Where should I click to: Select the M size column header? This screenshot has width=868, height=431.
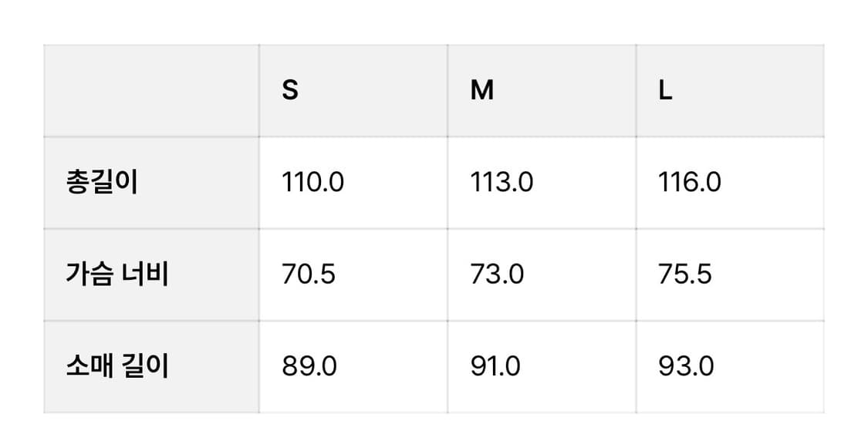482,91
